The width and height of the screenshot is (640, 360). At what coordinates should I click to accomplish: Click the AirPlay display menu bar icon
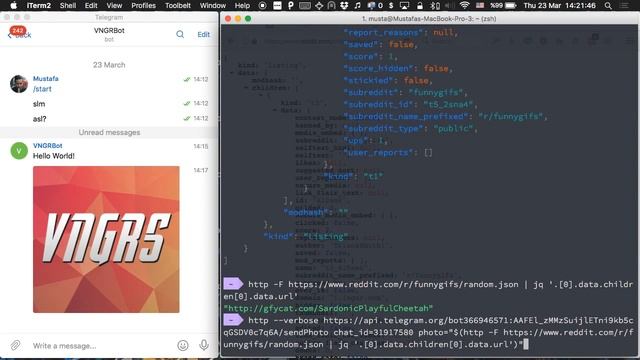[404, 5]
